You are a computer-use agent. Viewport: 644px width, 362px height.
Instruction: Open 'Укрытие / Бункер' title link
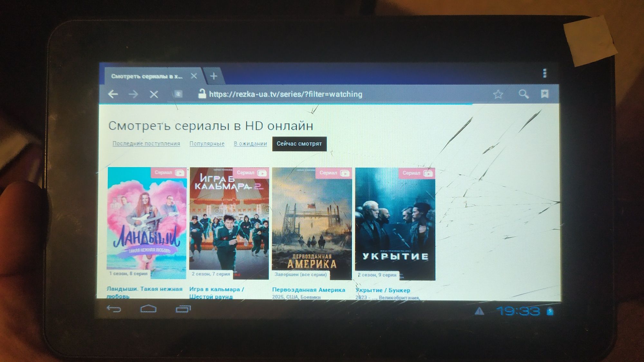tap(383, 290)
